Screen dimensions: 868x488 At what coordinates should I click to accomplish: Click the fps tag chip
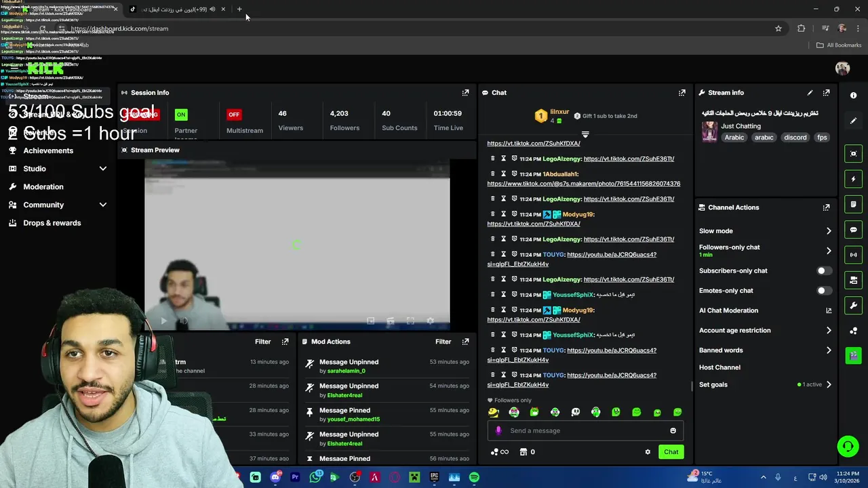[x=822, y=138]
